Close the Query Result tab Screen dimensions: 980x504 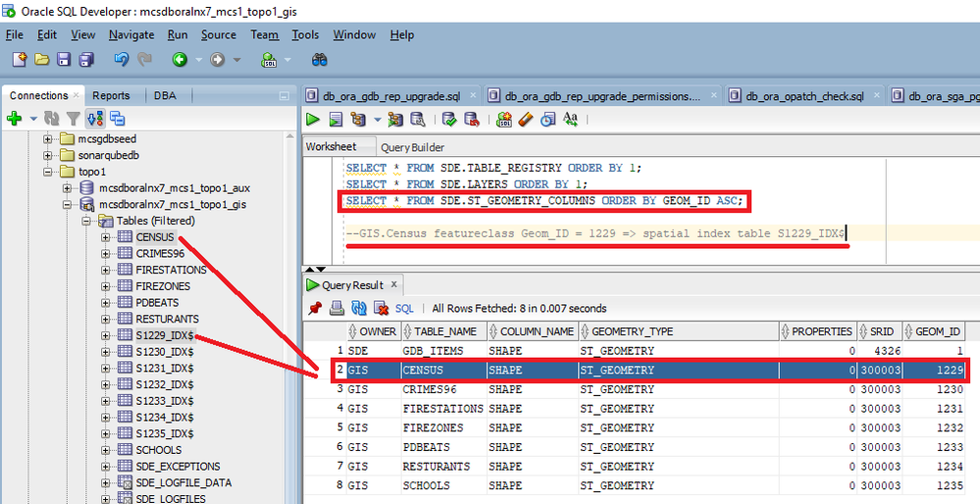pyautogui.click(x=393, y=284)
